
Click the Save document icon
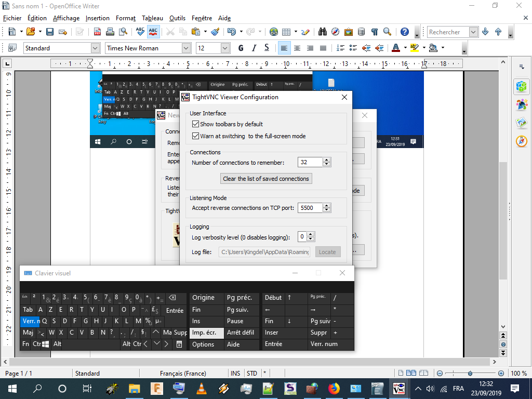click(50, 32)
